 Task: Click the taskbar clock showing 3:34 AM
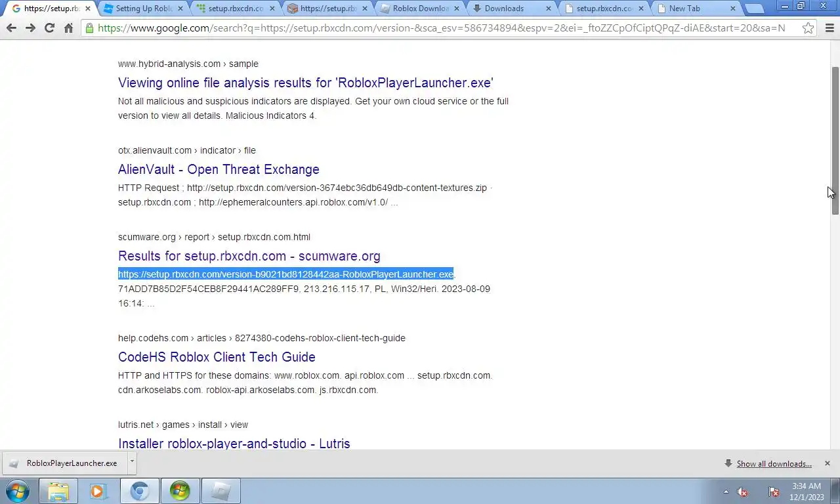point(806,492)
